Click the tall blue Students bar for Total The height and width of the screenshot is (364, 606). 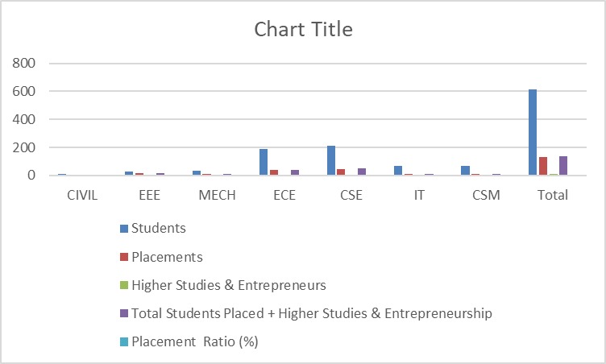(x=533, y=132)
